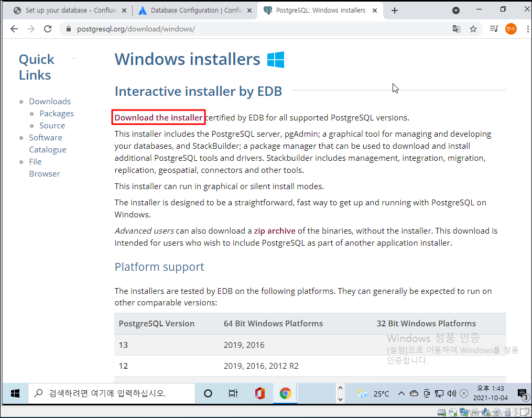Open the notification center icon
The image size is (532, 418).
[523, 394]
